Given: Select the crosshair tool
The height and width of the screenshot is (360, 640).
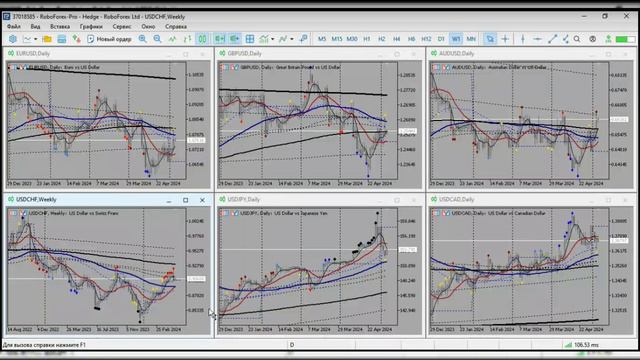Looking at the screenshot, I should coord(505,39).
